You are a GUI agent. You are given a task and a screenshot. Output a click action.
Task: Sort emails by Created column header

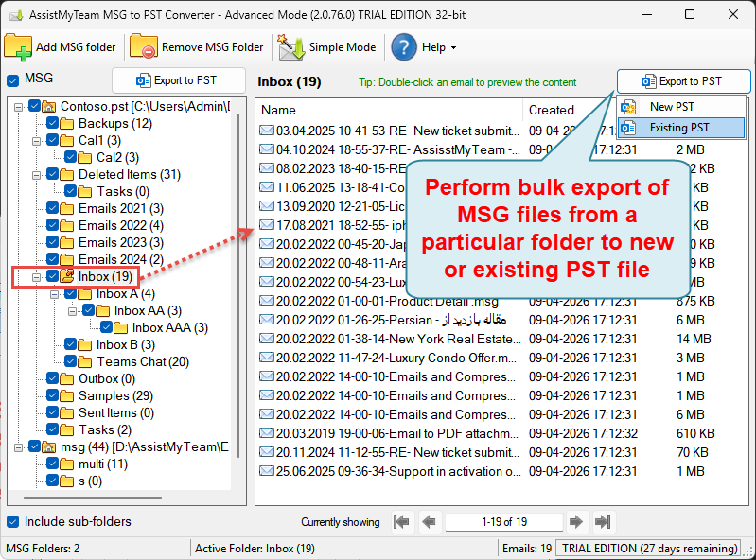point(551,110)
